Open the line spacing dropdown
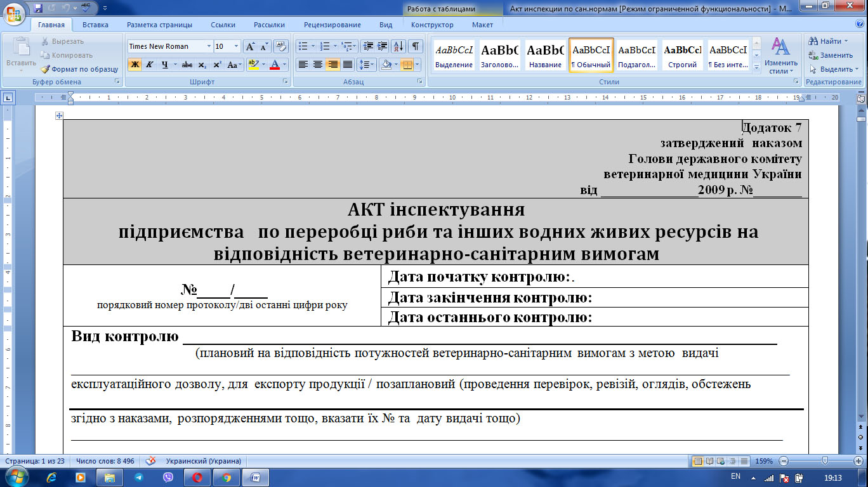The image size is (868, 487). (x=367, y=65)
